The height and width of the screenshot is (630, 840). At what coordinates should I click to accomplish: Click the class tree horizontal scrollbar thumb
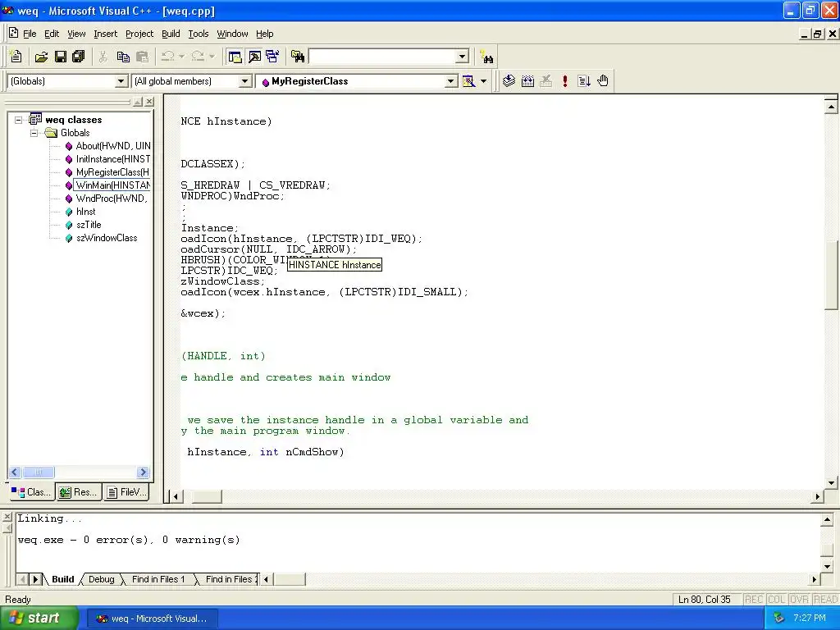(x=38, y=472)
